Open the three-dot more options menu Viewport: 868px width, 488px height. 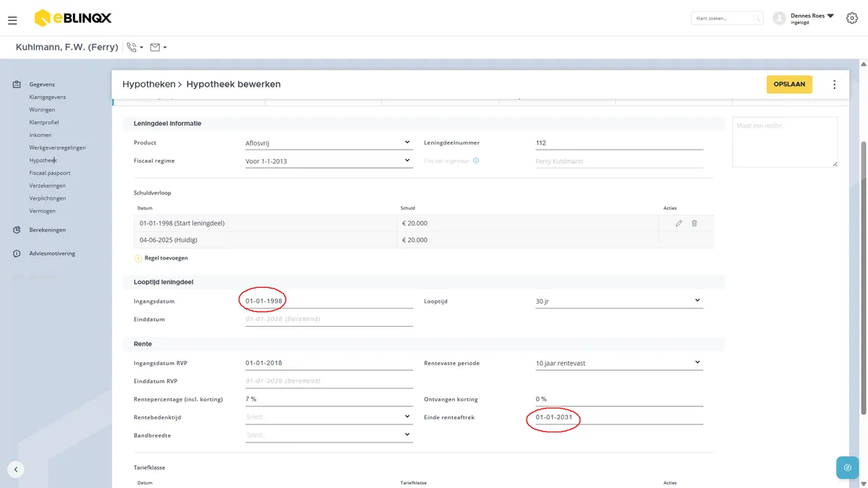point(834,85)
